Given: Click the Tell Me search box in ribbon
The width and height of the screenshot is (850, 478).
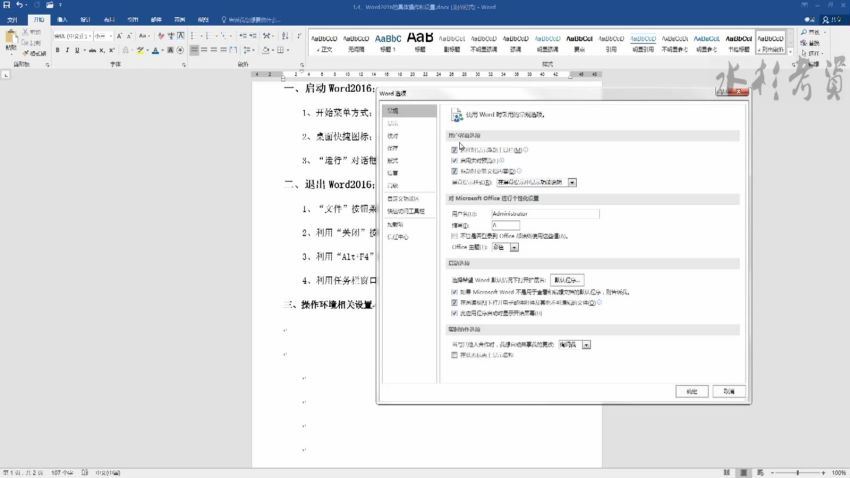Looking at the screenshot, I should (x=250, y=20).
